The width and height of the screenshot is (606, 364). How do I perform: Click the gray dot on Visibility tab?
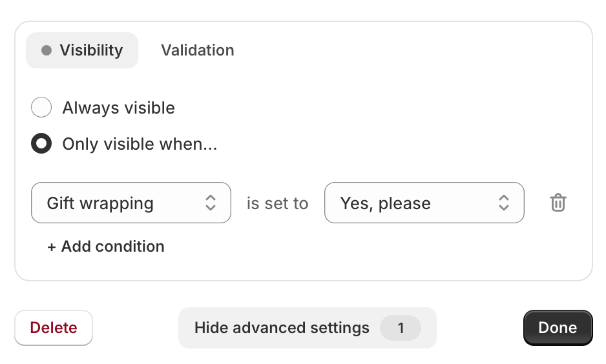pos(47,50)
